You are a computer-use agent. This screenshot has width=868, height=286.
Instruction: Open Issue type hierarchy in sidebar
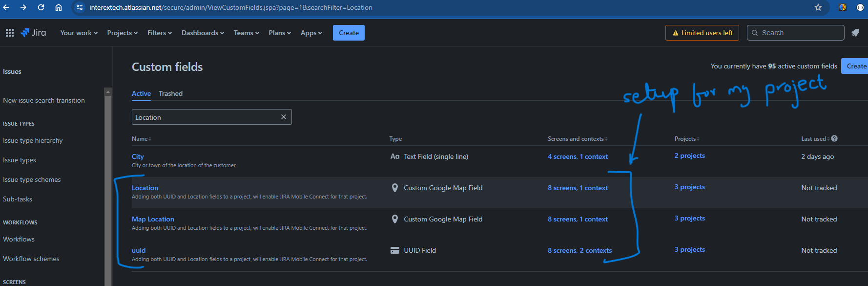(33, 140)
